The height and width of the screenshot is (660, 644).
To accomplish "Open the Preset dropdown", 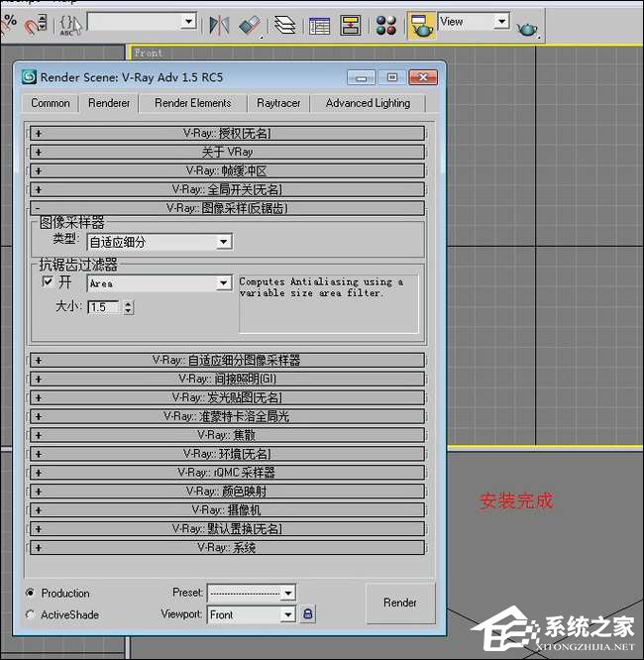I will (252, 593).
